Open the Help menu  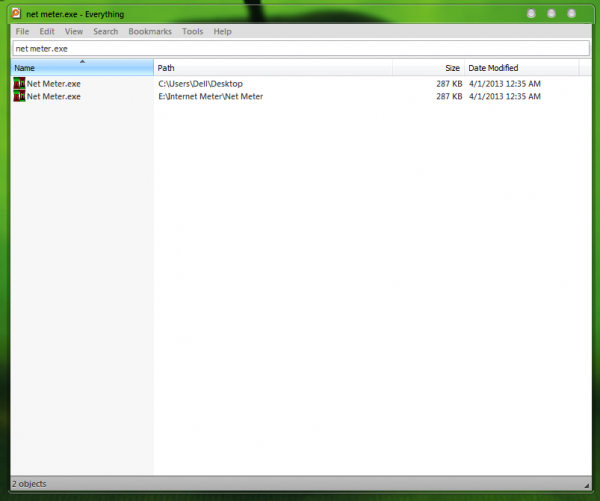click(x=222, y=31)
